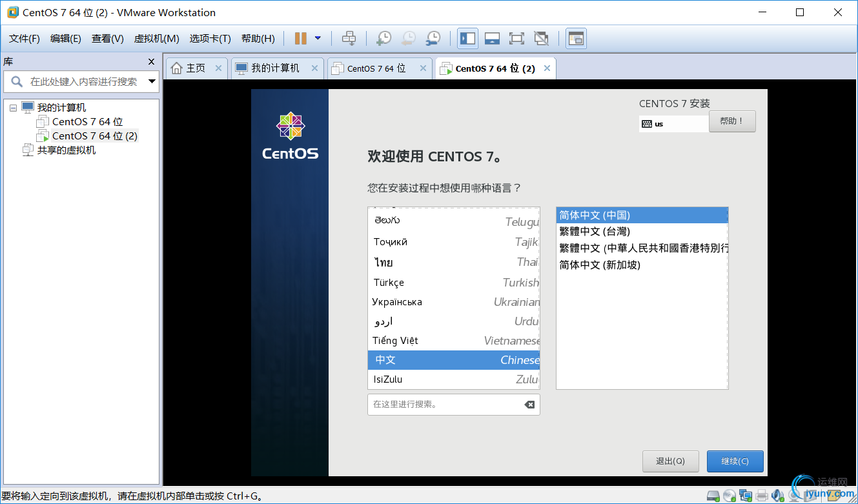Screen dimensions: 858x504
Task: Collapse the 我的计算机 tree node
Action: pyautogui.click(x=14, y=108)
